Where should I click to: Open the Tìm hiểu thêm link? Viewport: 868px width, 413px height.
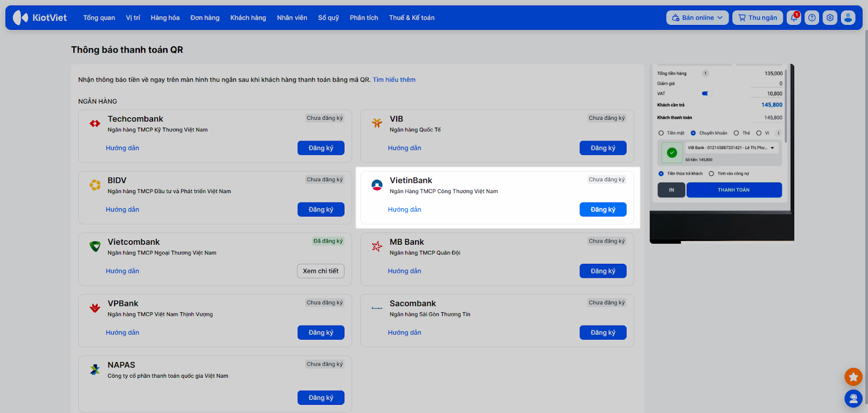394,80
